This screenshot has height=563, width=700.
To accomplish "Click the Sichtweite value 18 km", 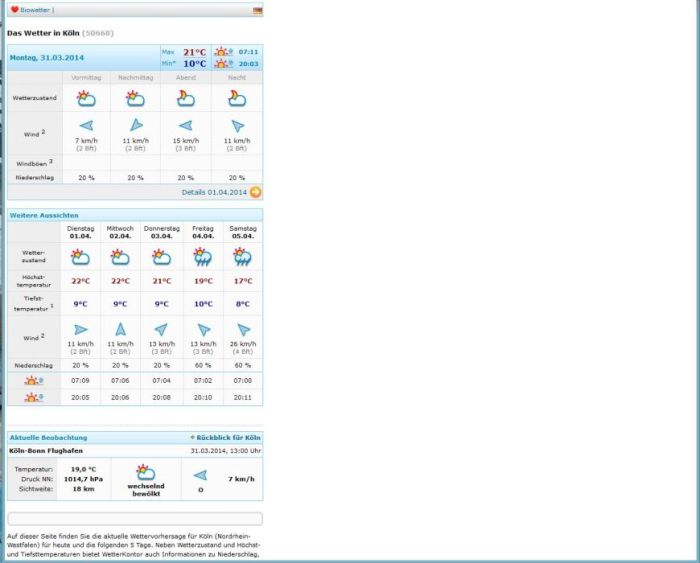I will [83, 489].
